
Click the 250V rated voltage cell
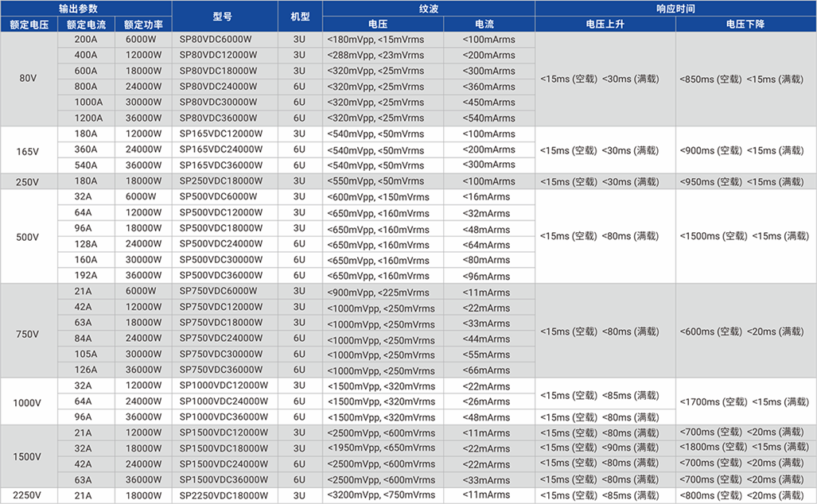click(x=28, y=182)
